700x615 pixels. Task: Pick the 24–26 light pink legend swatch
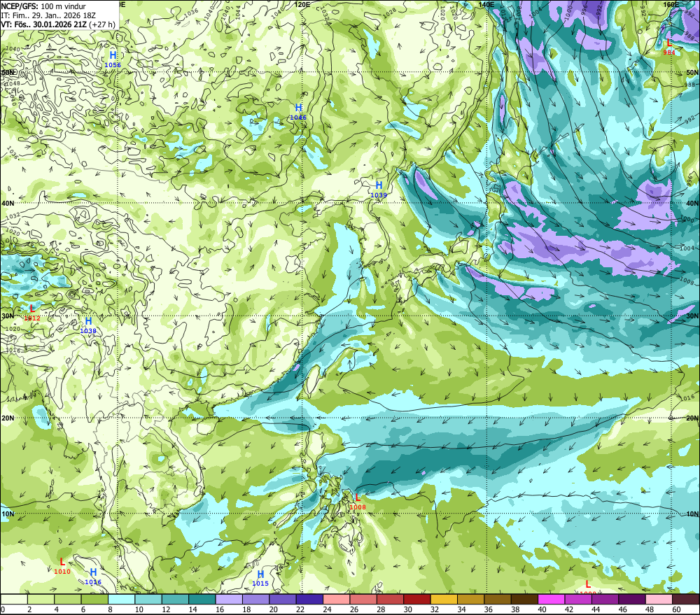pyautogui.click(x=337, y=599)
